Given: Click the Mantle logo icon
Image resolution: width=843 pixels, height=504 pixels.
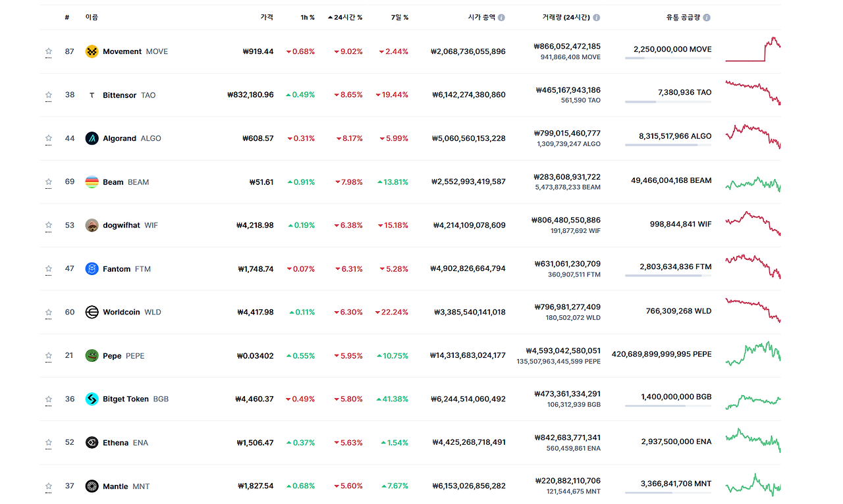Looking at the screenshot, I should coord(92,486).
